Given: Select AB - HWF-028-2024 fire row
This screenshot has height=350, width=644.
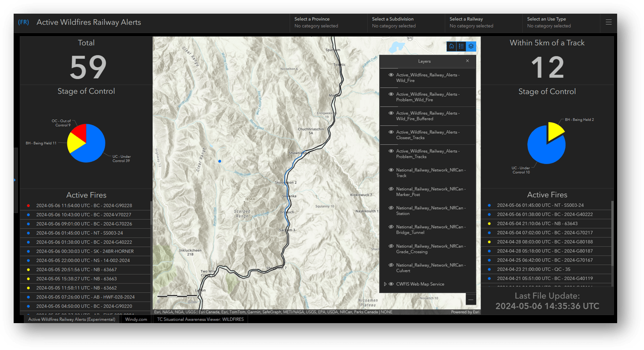Looking at the screenshot, I should point(86,297).
